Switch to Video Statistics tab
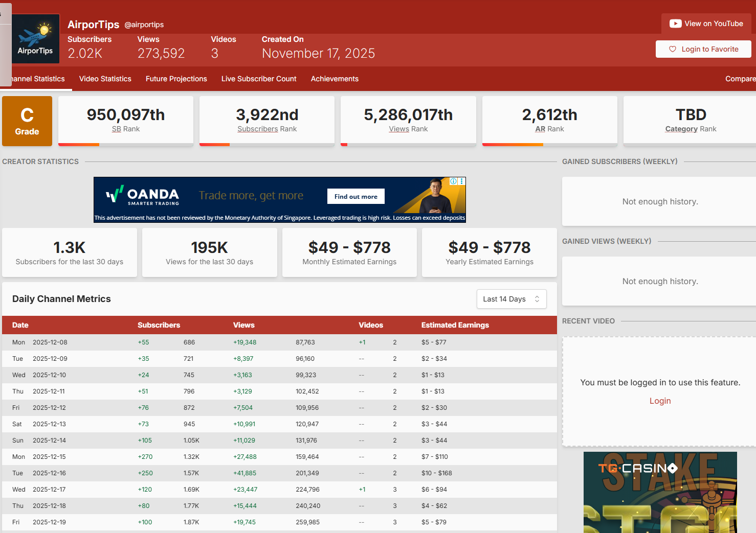 pos(105,79)
